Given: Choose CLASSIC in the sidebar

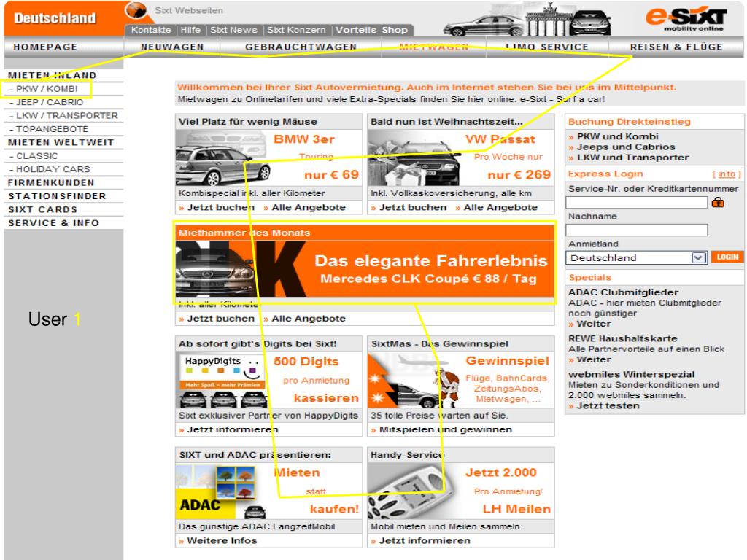Looking at the screenshot, I should [x=36, y=156].
